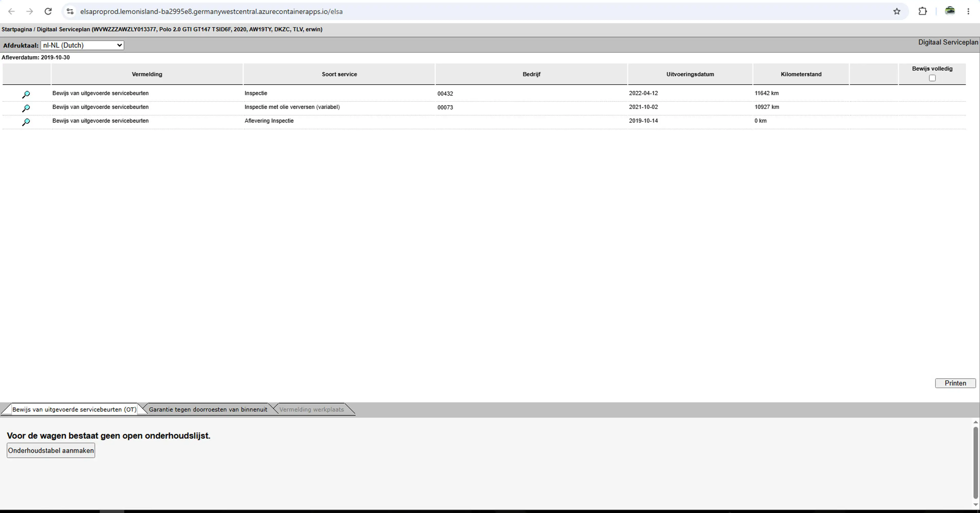This screenshot has width=980, height=513.
Task: Click the Startpagina breadcrumb link
Action: point(17,29)
